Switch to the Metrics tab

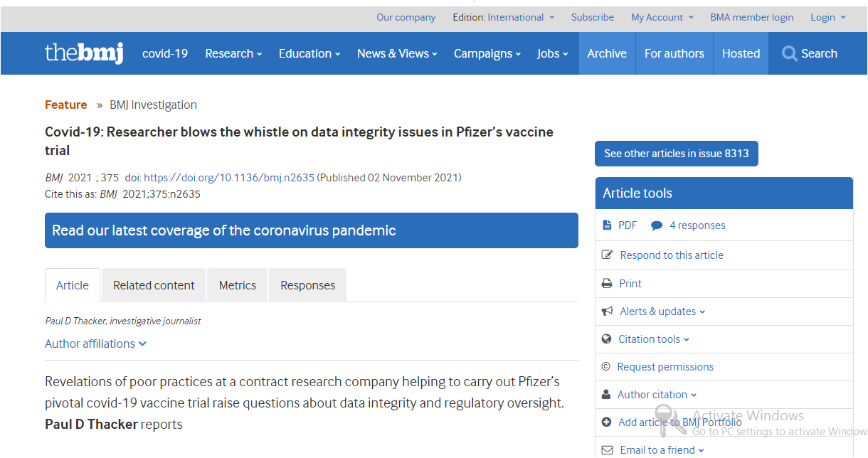click(x=238, y=285)
